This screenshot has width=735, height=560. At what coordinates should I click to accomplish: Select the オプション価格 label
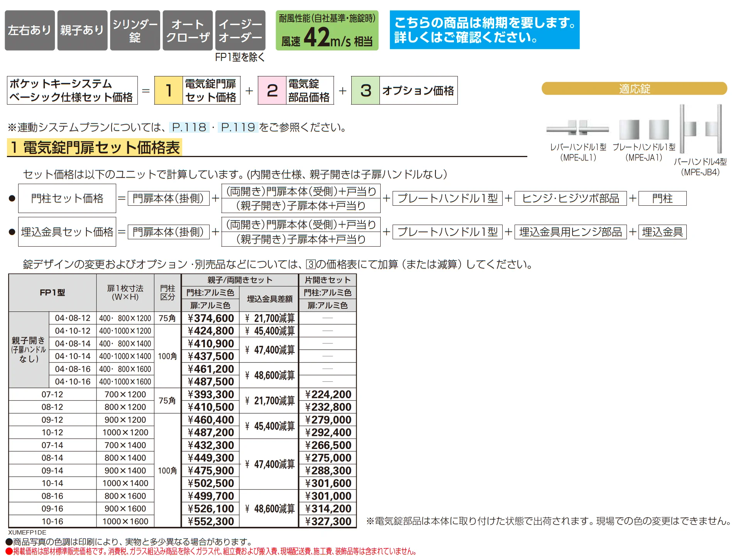click(418, 90)
